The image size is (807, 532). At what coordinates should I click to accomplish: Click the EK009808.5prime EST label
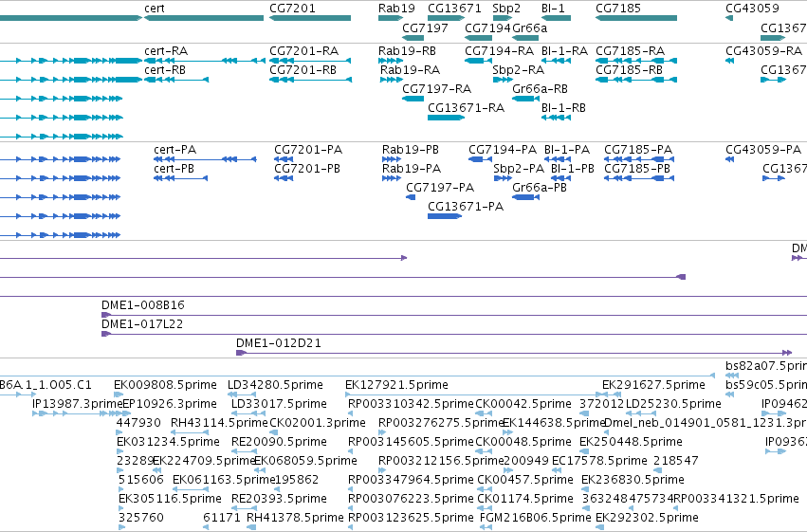(x=165, y=385)
